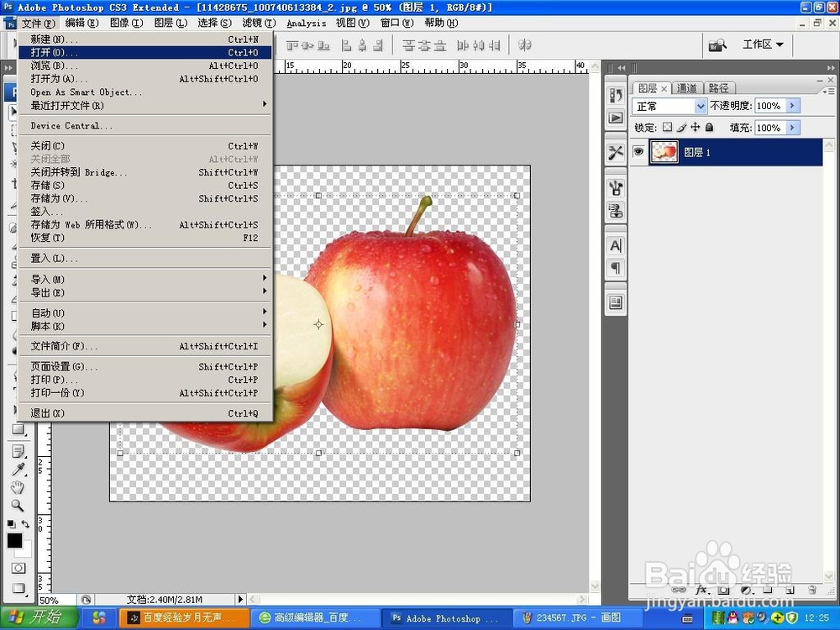Open the 工作区 workspace dropdown
Viewport: 840px width, 630px height.
click(763, 45)
